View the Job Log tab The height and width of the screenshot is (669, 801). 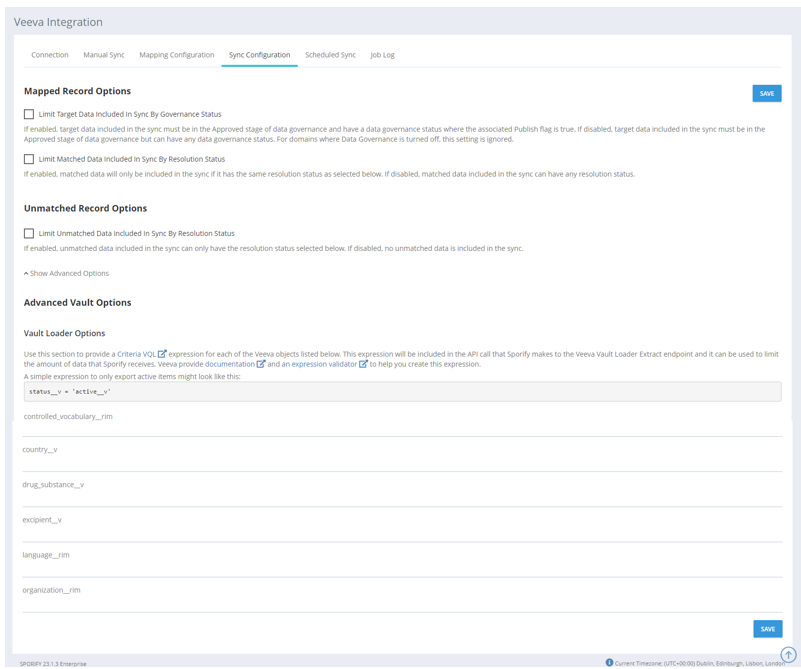[x=382, y=55]
